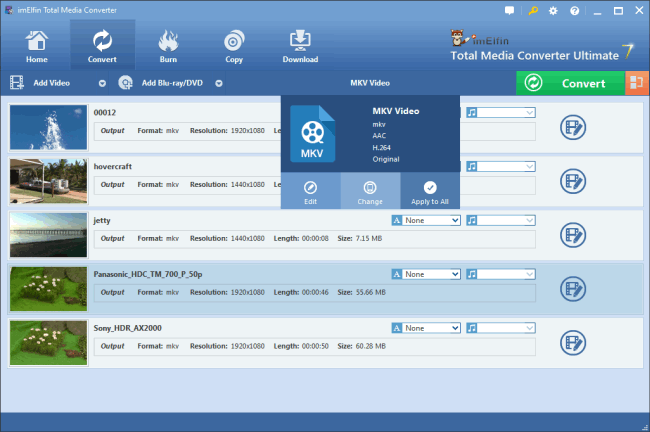
Task: Click the length value 00:00:46
Action: (315, 292)
